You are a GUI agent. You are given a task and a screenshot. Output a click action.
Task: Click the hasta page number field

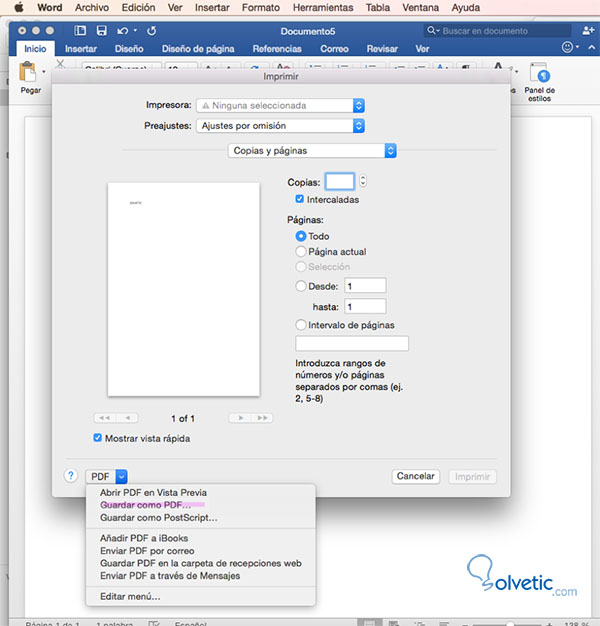point(365,306)
